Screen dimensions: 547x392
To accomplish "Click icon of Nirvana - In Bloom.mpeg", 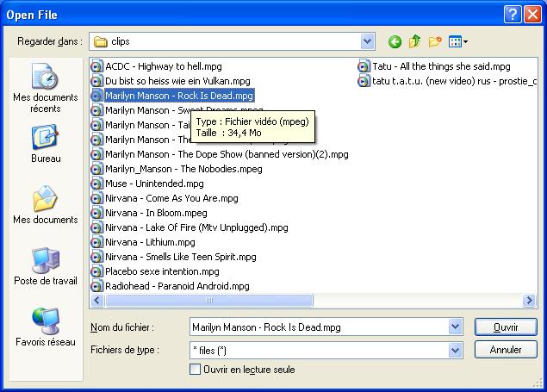I will pos(96,213).
